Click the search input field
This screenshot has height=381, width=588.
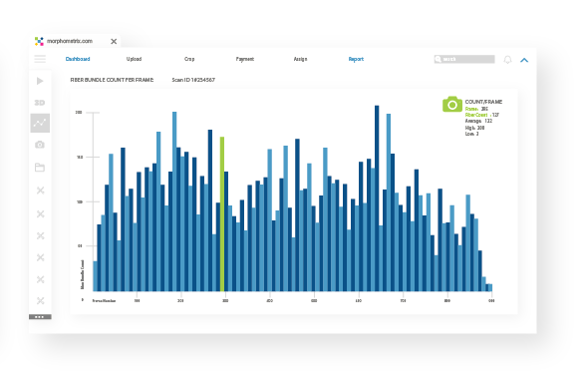[x=464, y=59]
